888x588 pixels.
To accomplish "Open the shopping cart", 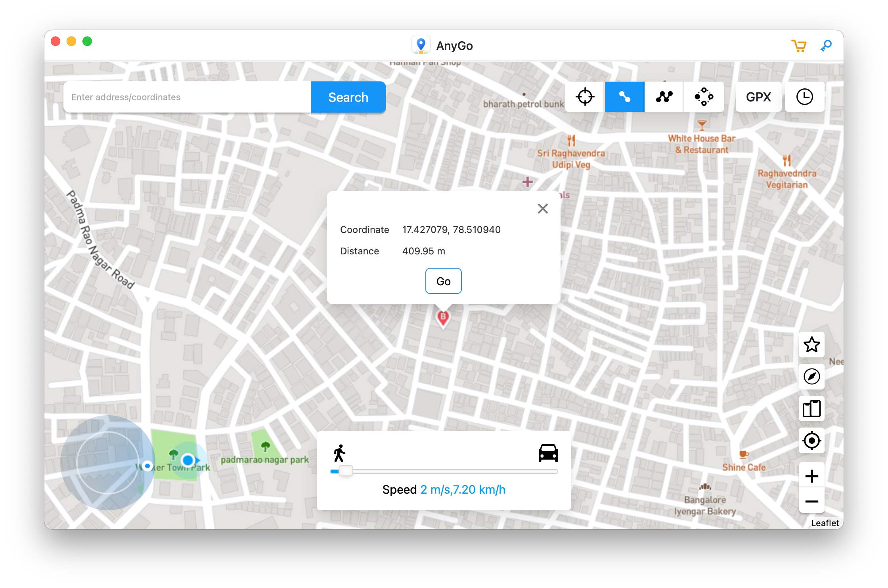I will pos(799,46).
